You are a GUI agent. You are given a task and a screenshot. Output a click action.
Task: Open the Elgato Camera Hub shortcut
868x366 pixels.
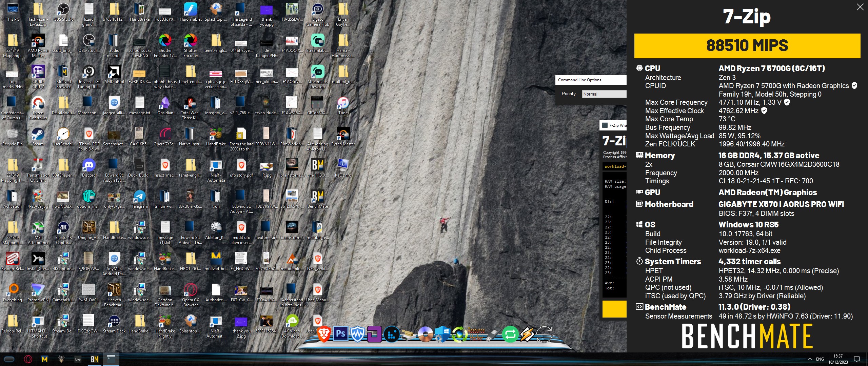318,15
